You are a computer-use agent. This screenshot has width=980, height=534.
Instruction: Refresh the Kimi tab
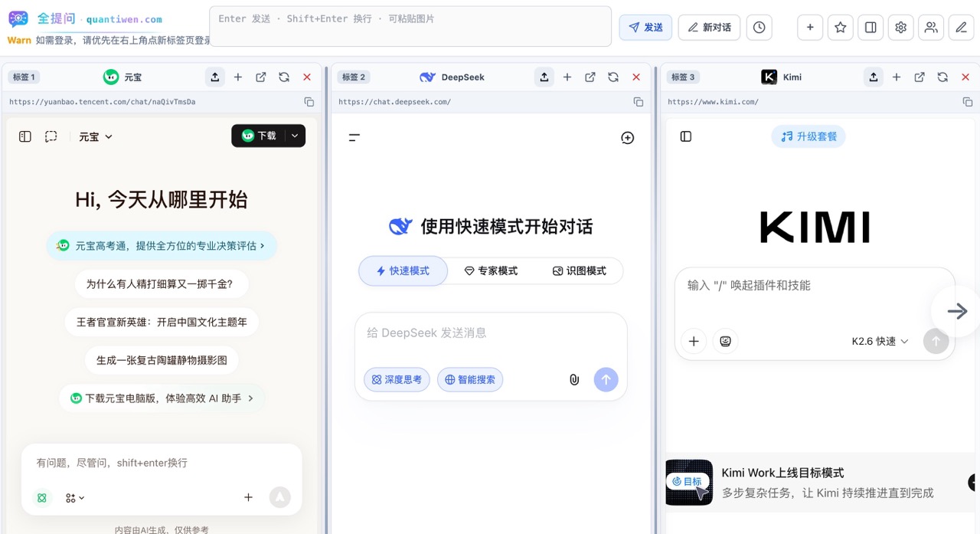tap(942, 77)
